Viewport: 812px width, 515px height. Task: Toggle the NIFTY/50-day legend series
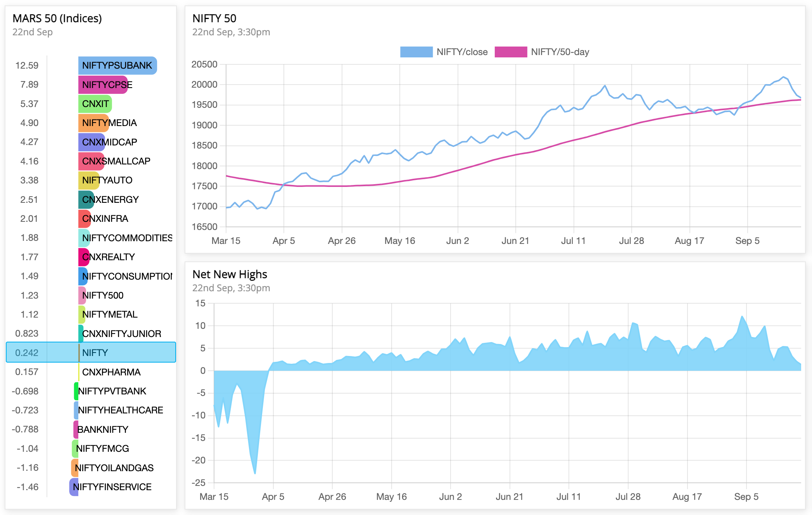(x=560, y=52)
